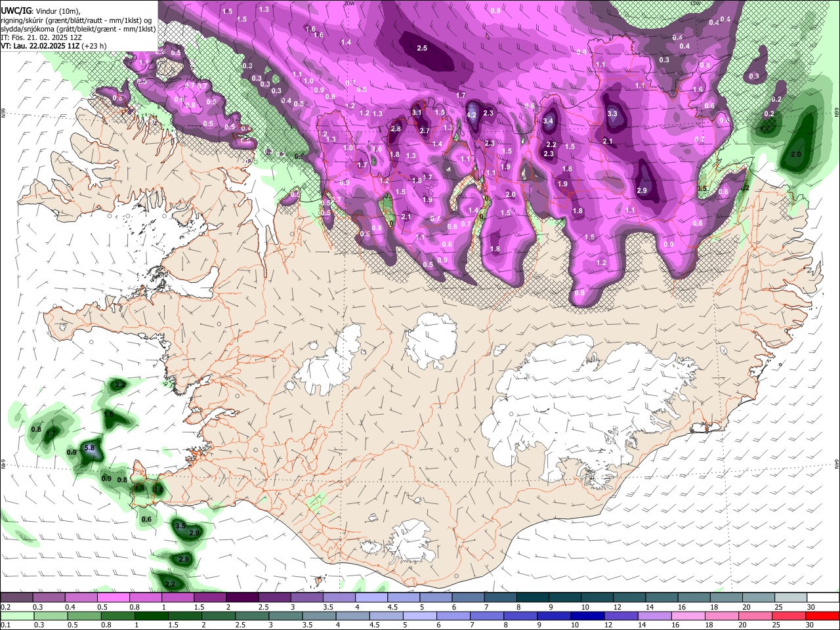Screen dimensions: 840x630
Task: Click the purple-scale swatch between 0.2 and 0.3
Action: 16,597
